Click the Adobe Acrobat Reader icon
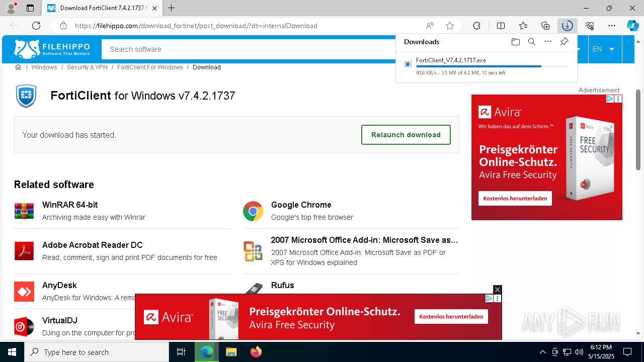 [x=24, y=251]
